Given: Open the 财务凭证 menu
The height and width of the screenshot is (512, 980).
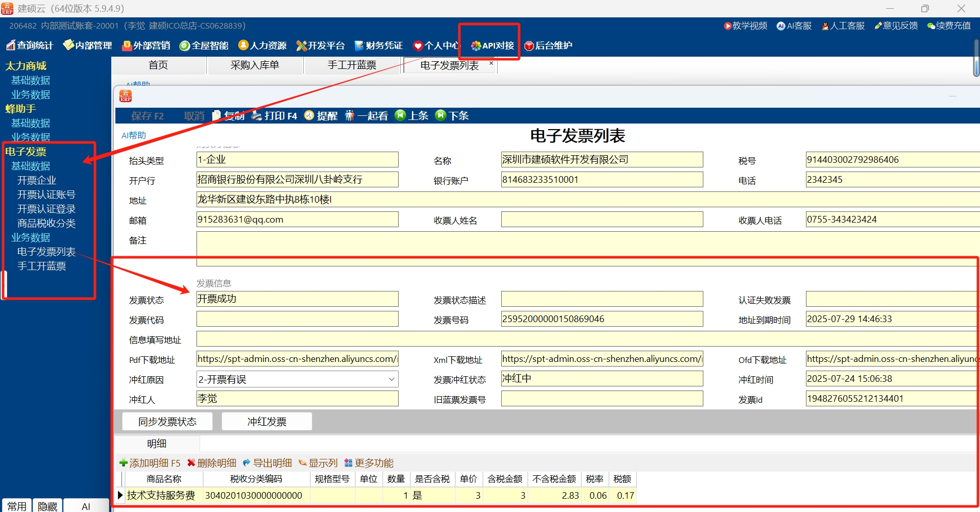Looking at the screenshot, I should (x=379, y=45).
